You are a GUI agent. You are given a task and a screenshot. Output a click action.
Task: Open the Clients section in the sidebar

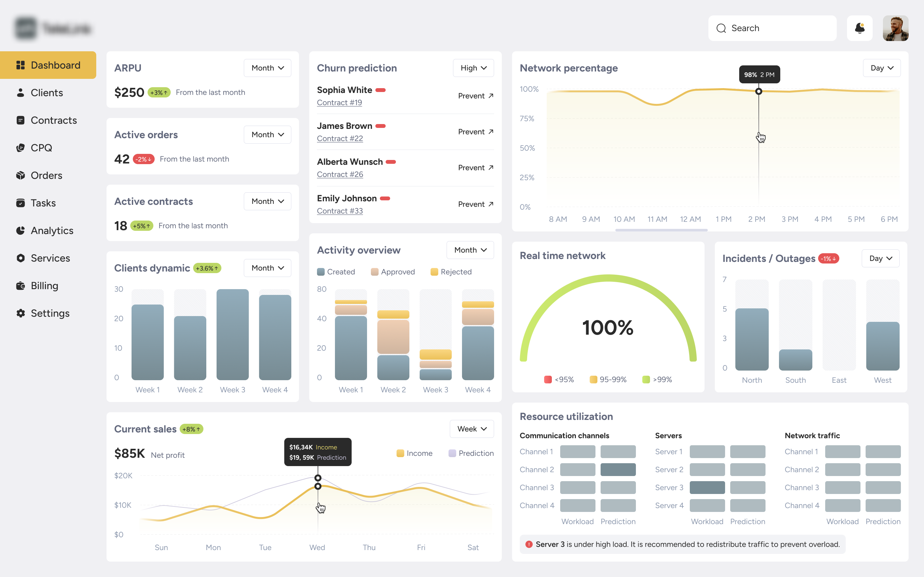(47, 92)
